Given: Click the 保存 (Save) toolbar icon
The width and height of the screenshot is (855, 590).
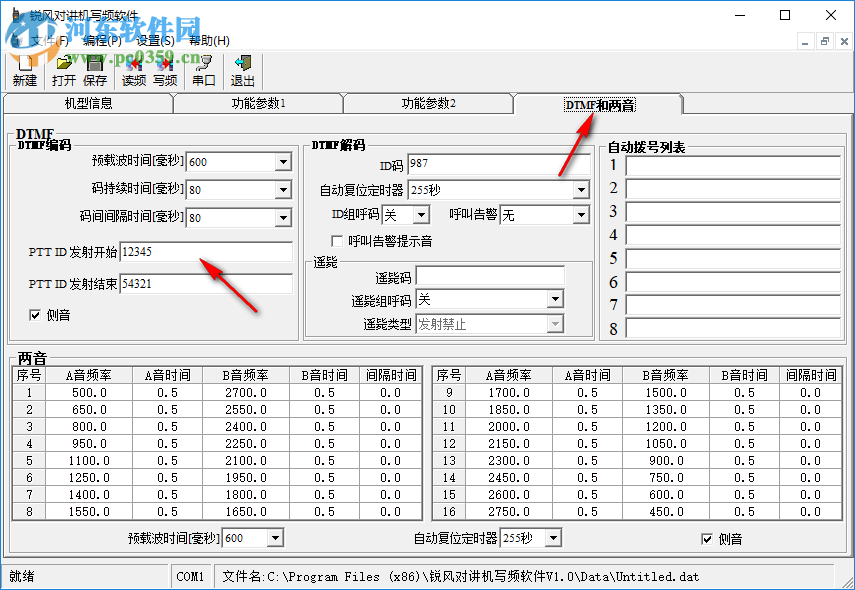Looking at the screenshot, I should click(x=95, y=70).
